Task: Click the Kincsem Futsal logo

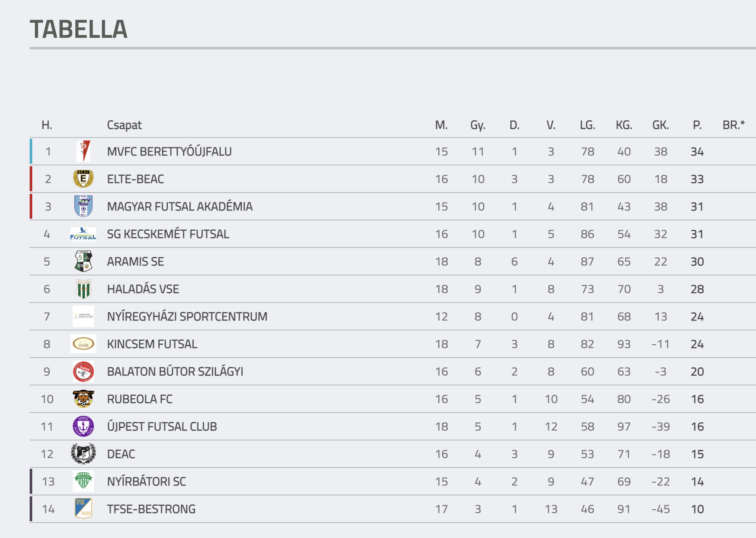Action: pos(83,344)
